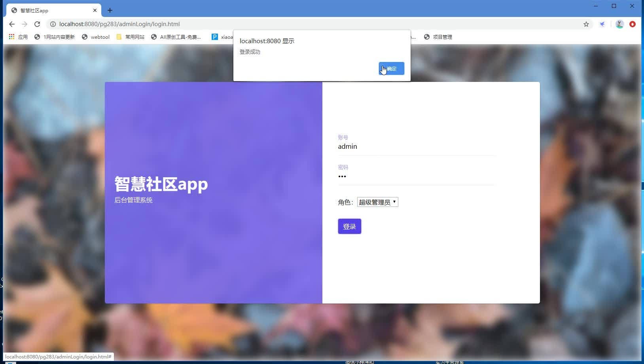The height and width of the screenshot is (364, 644).
Task: Click the red update icon in toolbar
Action: (633, 24)
